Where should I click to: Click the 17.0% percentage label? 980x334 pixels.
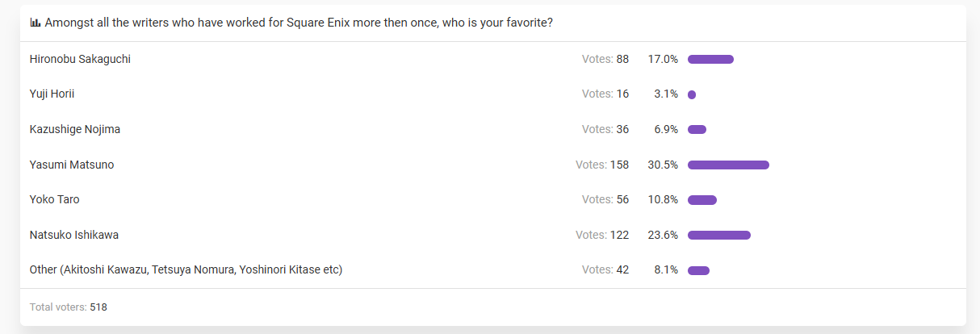click(x=663, y=59)
